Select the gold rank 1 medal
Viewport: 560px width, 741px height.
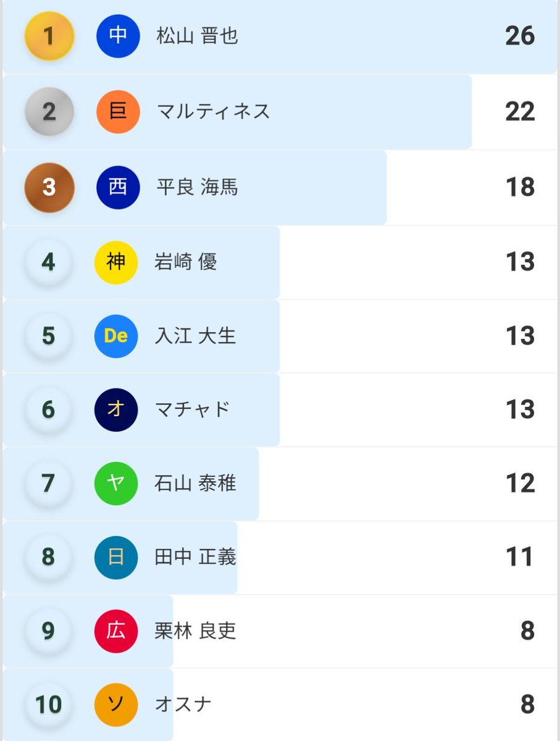pyautogui.click(x=49, y=36)
